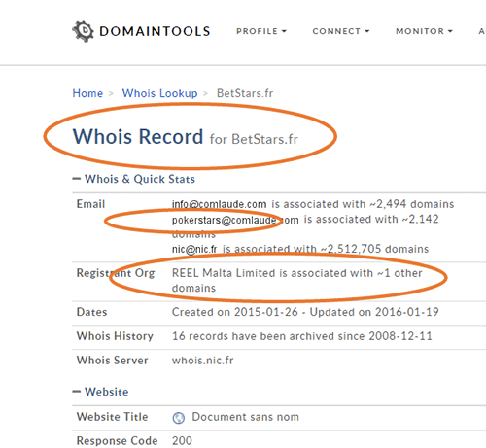Open the PROFILE dropdown menu
Viewport: 486px width, 448px height.
tap(261, 31)
